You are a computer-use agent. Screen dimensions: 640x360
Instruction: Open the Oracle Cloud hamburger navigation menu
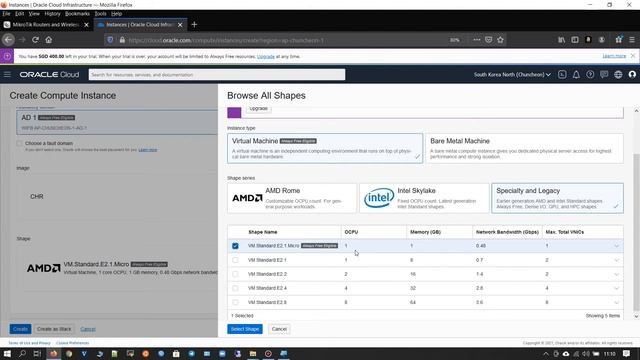tap(7, 75)
